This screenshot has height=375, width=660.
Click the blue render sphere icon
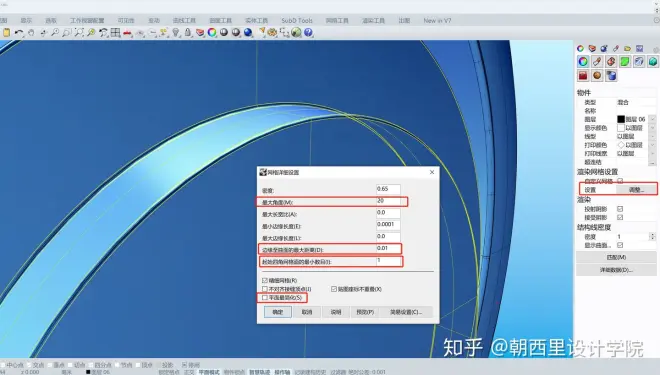(248, 33)
